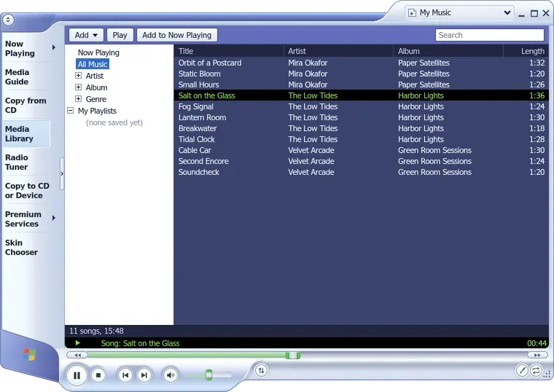
Task: Toggle shuffle with the up-down arrows icon
Action: (x=261, y=370)
